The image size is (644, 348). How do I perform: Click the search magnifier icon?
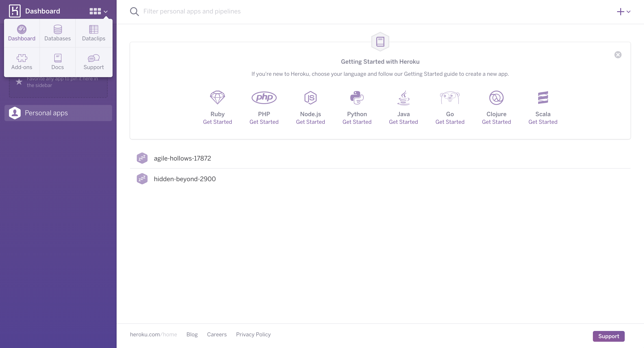tap(134, 11)
